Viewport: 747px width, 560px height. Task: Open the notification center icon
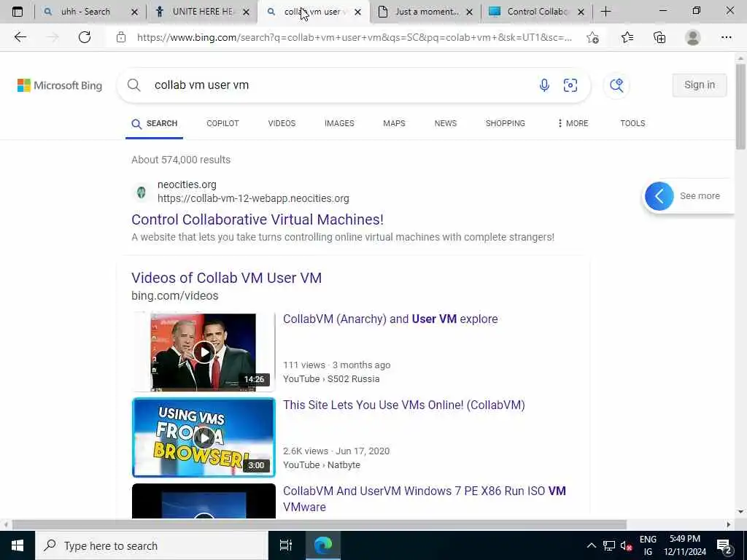tap(724, 545)
